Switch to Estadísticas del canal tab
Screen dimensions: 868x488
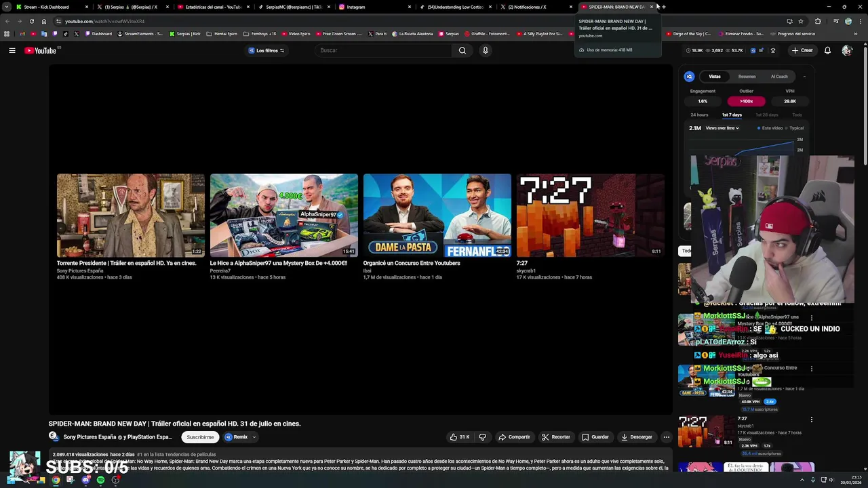213,7
